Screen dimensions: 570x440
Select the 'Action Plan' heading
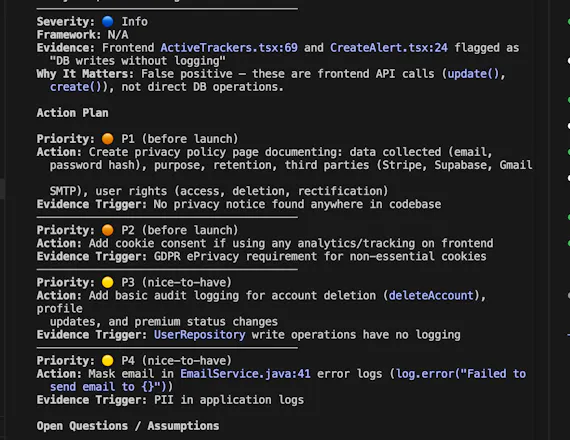[x=72, y=113]
